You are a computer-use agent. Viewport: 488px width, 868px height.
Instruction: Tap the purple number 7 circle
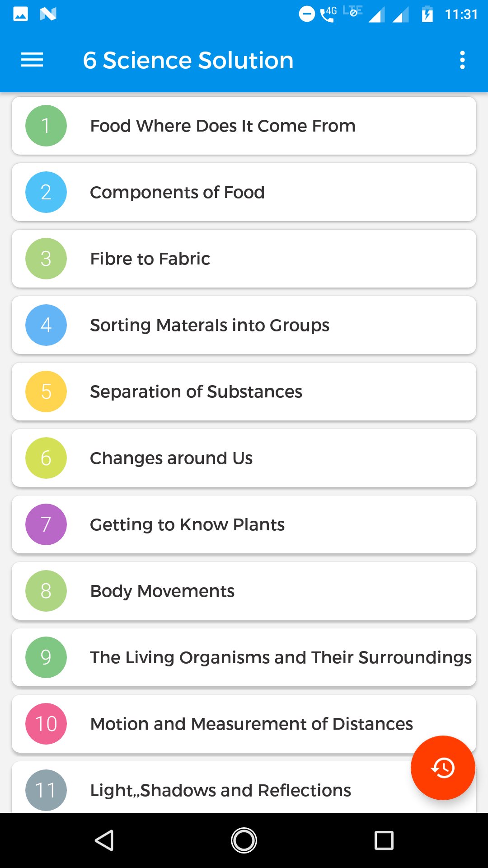pyautogui.click(x=46, y=524)
